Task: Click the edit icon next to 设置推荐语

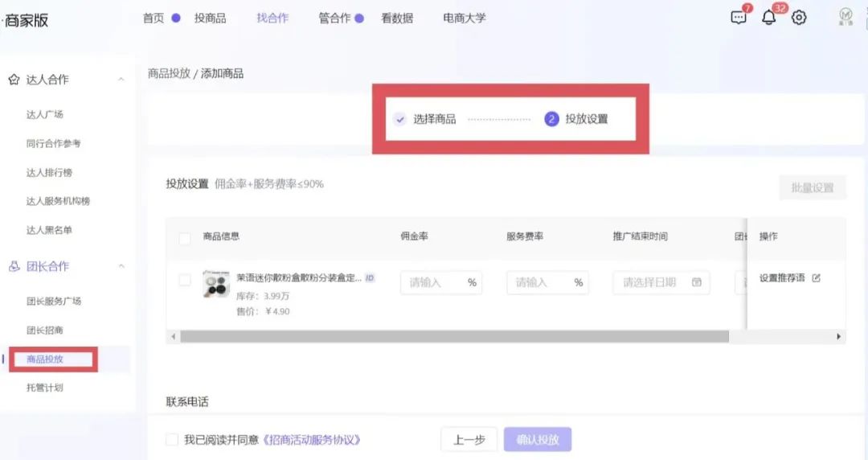Action: pyautogui.click(x=816, y=278)
